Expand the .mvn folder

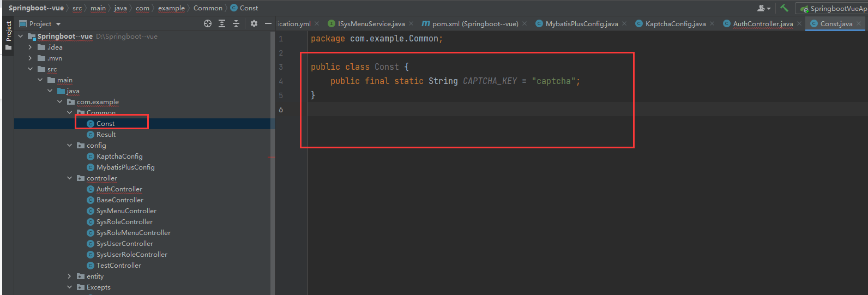(31, 58)
